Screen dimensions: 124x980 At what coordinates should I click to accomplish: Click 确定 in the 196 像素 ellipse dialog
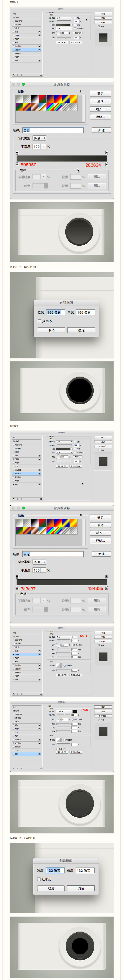(x=81, y=330)
